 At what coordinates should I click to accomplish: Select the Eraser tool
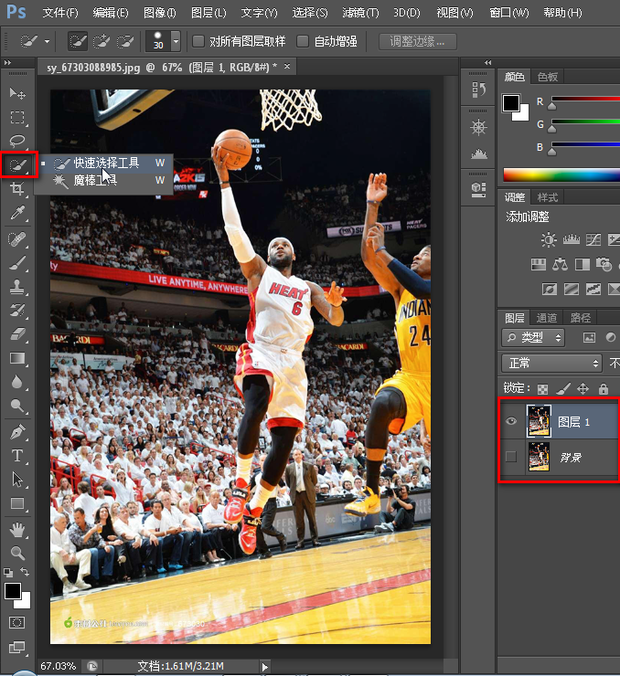pyautogui.click(x=17, y=334)
